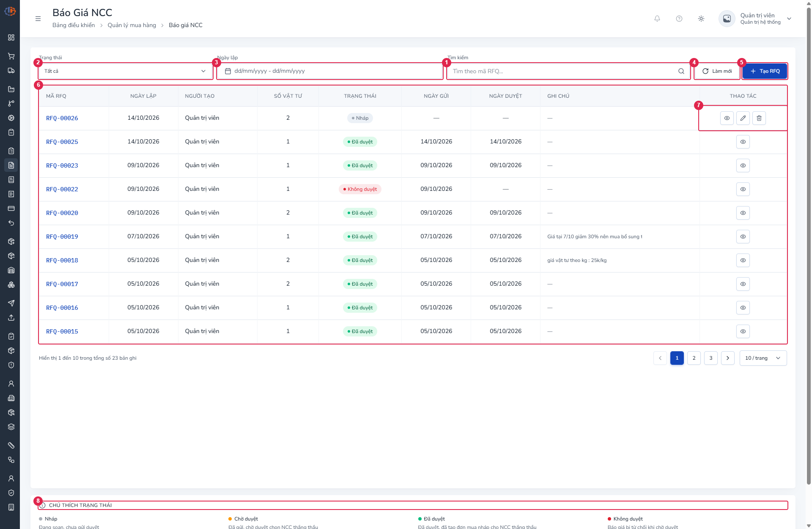
Task: Click the 'Nháp' status badge of RFQ-00026
Action: point(360,118)
